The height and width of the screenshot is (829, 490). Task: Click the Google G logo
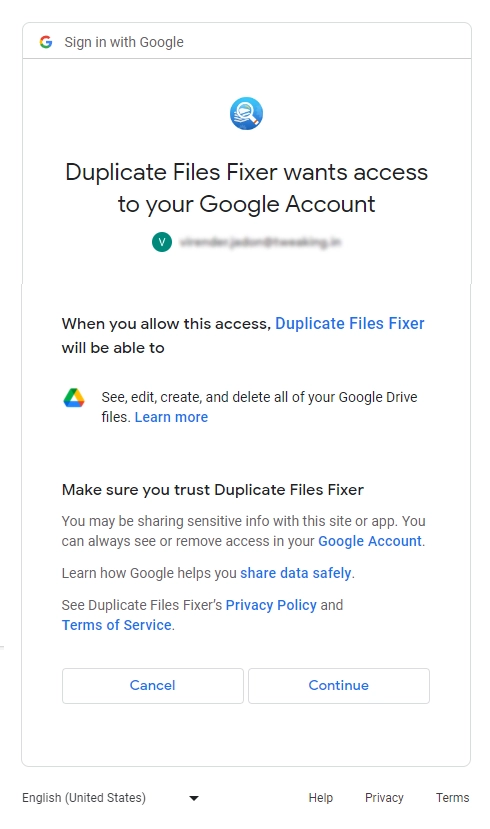point(46,42)
